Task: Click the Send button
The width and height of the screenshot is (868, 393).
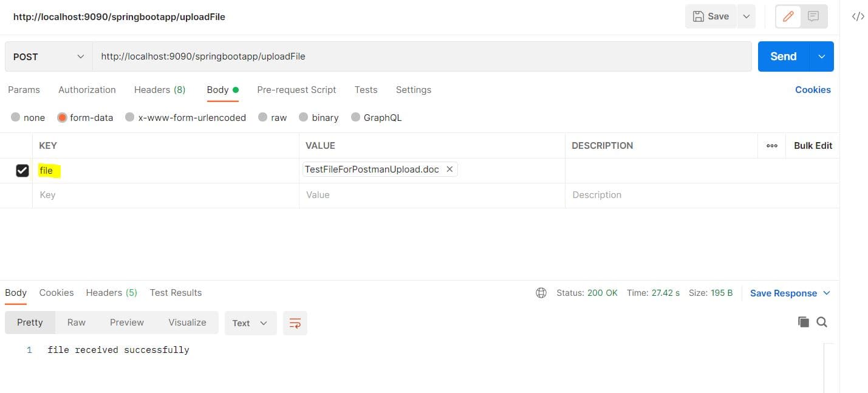Action: click(782, 56)
